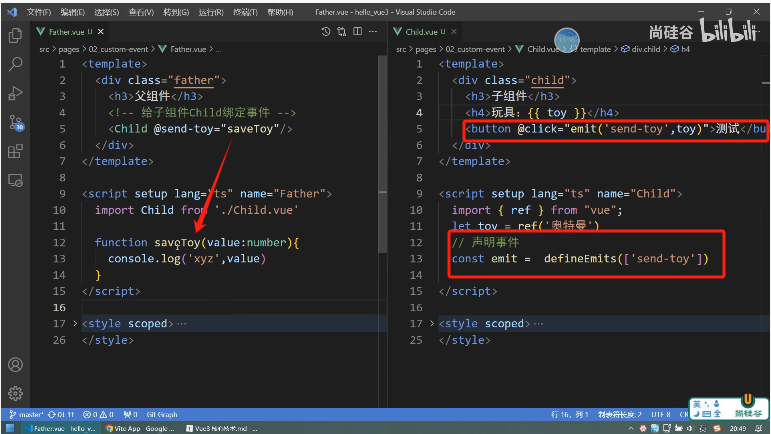
Task: Click Father.vue vertical scrollbar
Action: (x=383, y=155)
